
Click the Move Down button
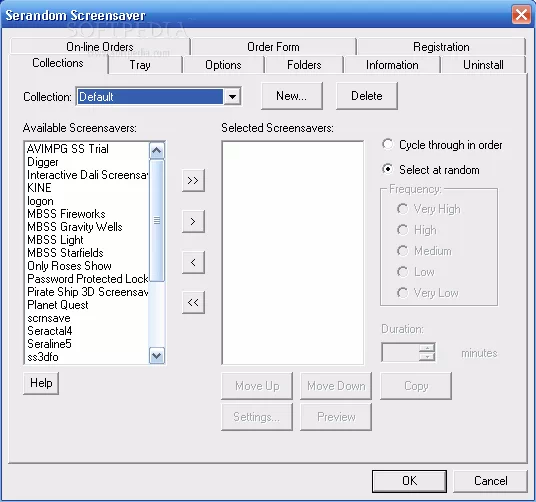pos(336,386)
